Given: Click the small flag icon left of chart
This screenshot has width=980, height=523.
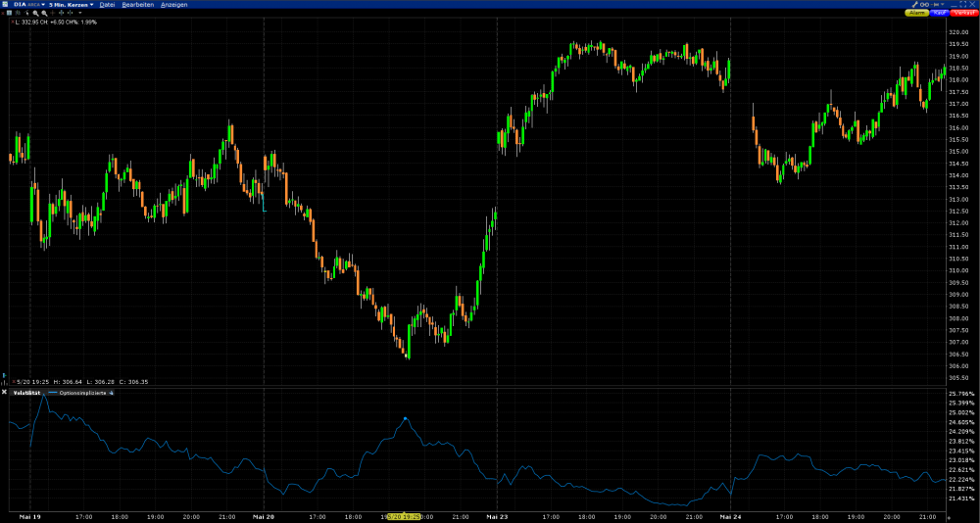Looking at the screenshot, I should pos(4,375).
